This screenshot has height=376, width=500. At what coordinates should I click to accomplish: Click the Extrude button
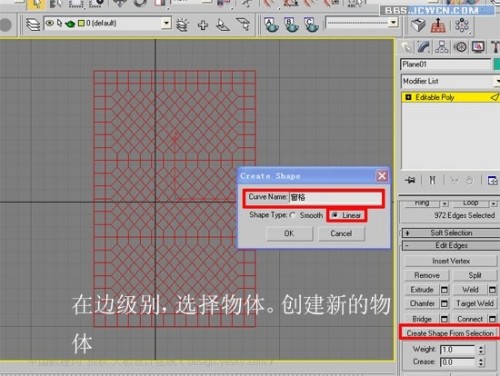(x=422, y=290)
